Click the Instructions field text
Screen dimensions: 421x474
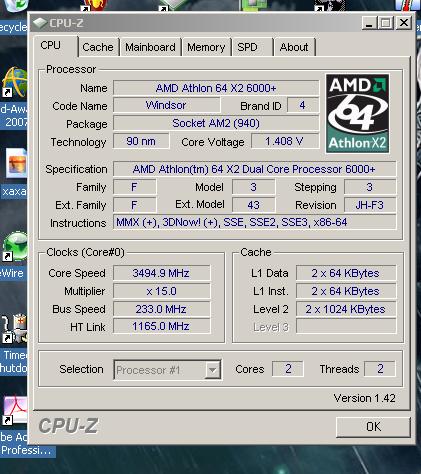coord(254,222)
